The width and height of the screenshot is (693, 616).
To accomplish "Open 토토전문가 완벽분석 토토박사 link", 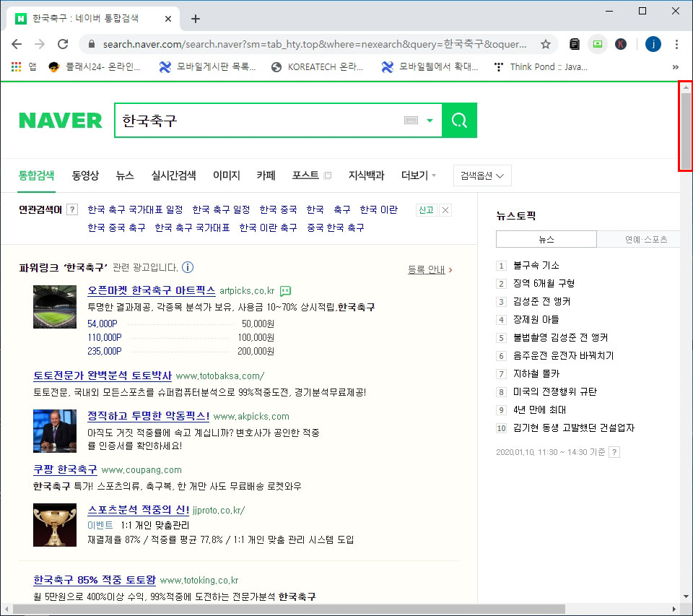I will click(103, 376).
